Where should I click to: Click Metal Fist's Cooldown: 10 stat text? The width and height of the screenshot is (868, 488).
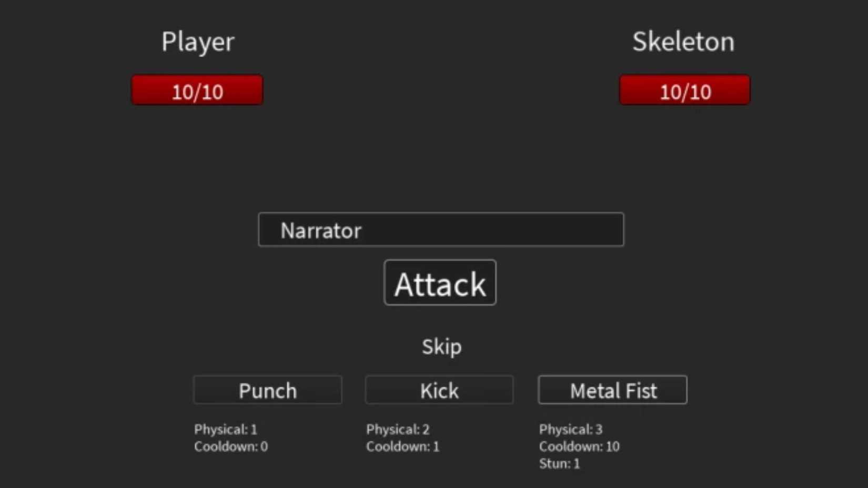(579, 446)
